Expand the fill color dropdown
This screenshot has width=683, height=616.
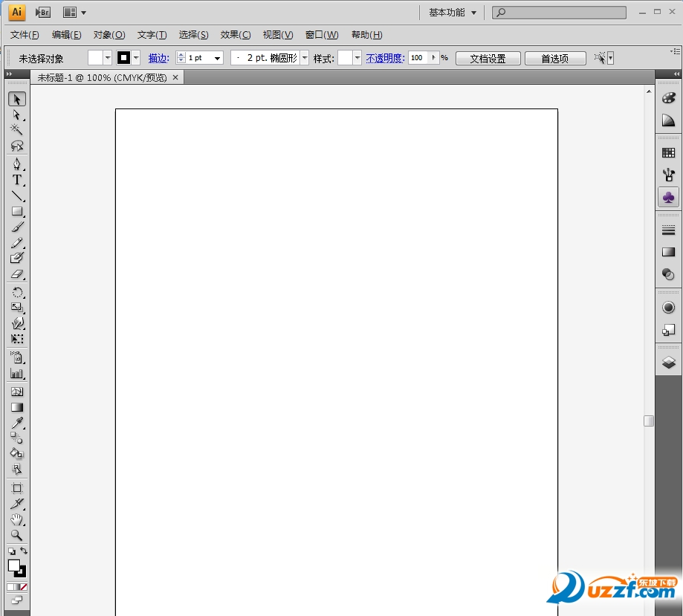click(107, 57)
